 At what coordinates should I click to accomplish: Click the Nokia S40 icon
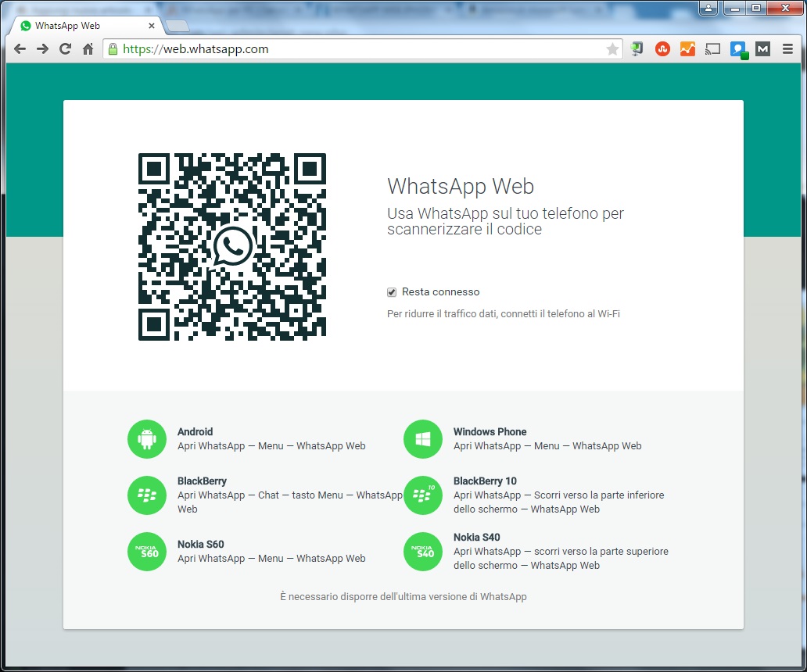423,552
